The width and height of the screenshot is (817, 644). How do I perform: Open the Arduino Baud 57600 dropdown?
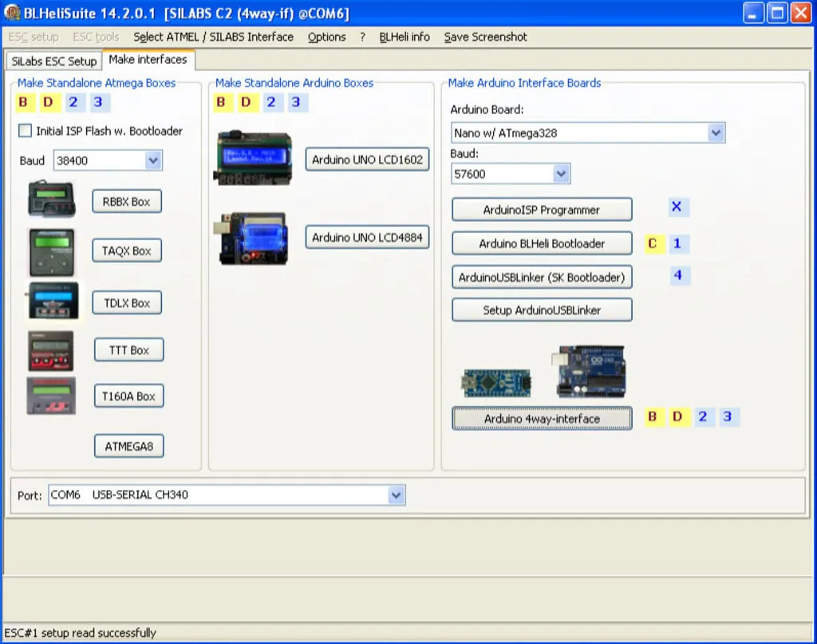click(561, 173)
